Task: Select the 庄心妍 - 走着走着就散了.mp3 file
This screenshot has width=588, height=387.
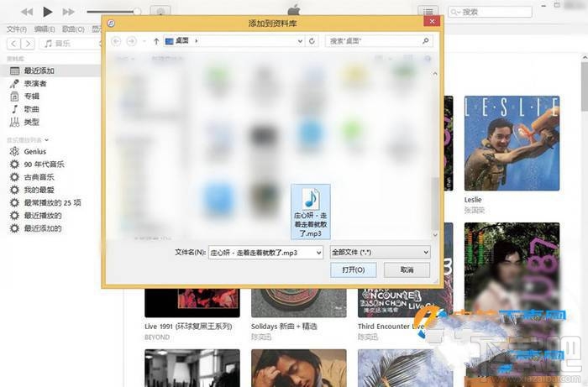Action: [x=311, y=212]
